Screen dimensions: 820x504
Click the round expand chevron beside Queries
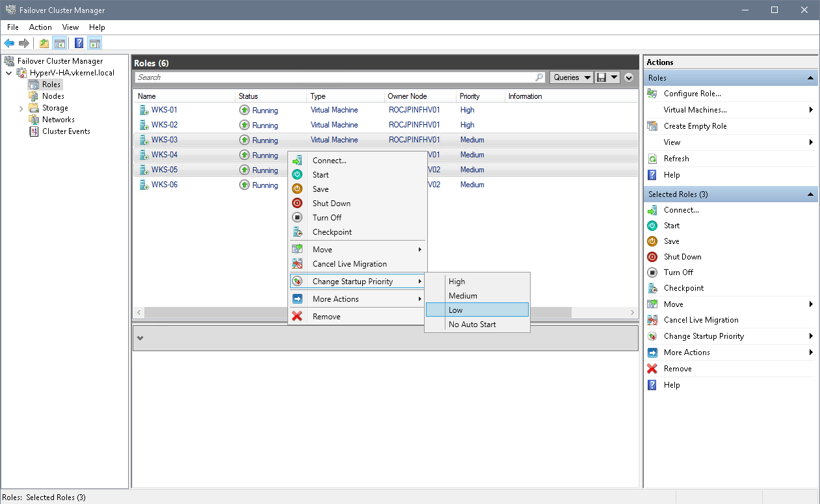[629, 77]
